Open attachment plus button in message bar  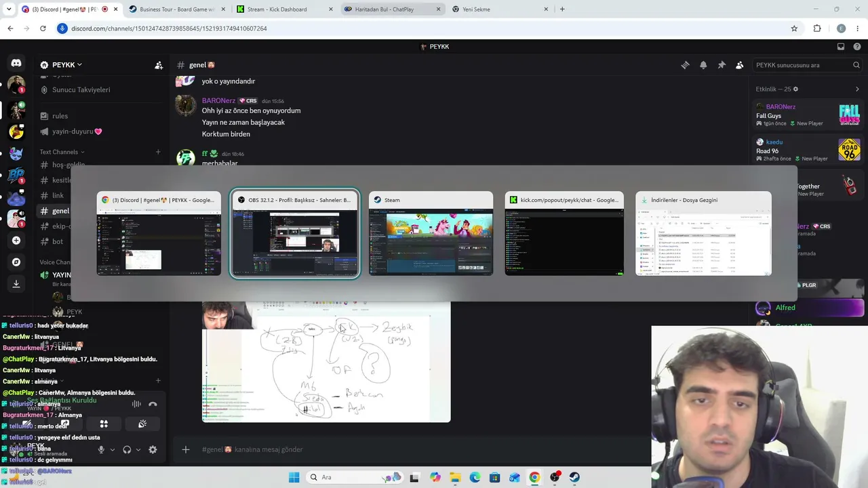(x=186, y=449)
